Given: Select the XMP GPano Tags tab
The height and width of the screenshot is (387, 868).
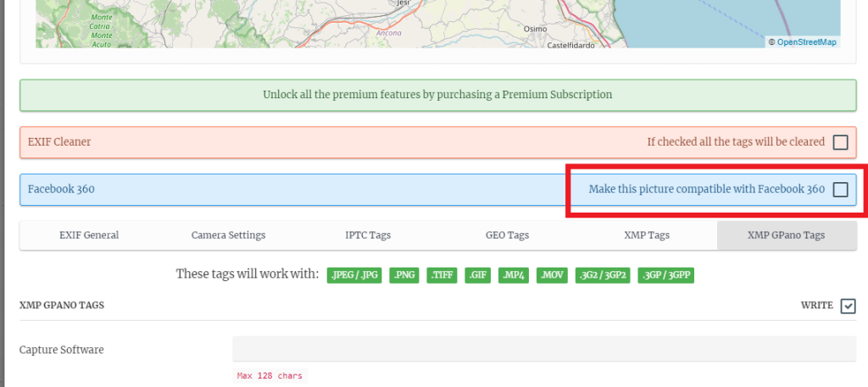Looking at the screenshot, I should click(786, 235).
